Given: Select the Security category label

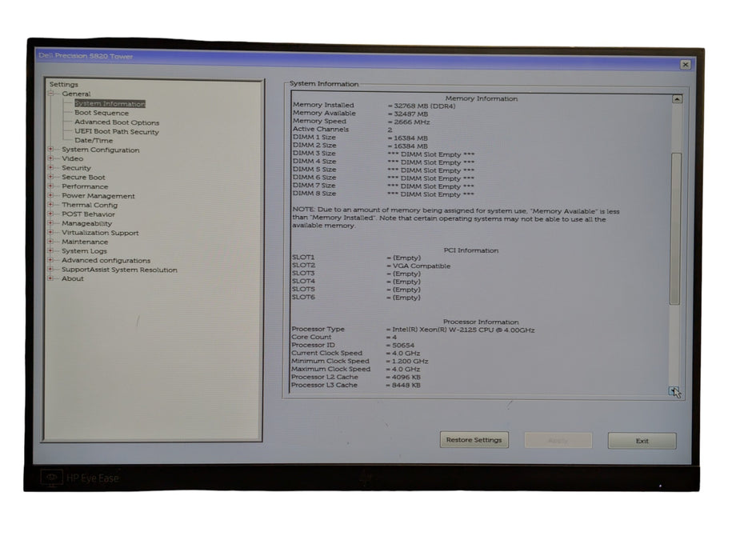Looking at the screenshot, I should tap(76, 167).
